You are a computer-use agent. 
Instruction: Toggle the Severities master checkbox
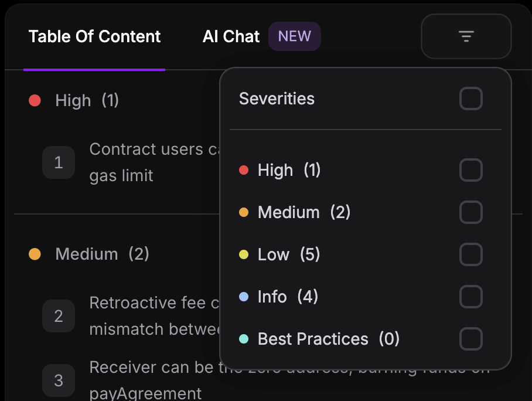[470, 98]
